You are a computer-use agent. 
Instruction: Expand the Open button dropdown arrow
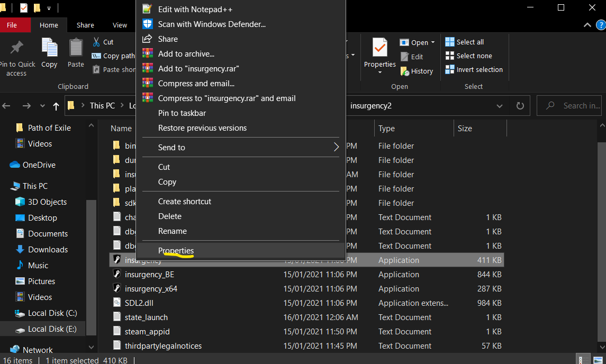click(x=433, y=42)
